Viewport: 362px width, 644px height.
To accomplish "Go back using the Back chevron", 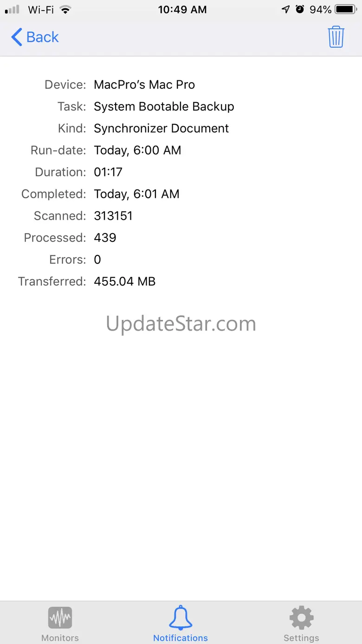I will pyautogui.click(x=35, y=37).
